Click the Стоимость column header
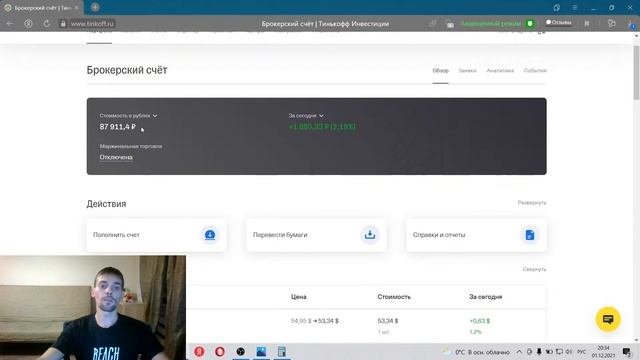 tap(394, 297)
